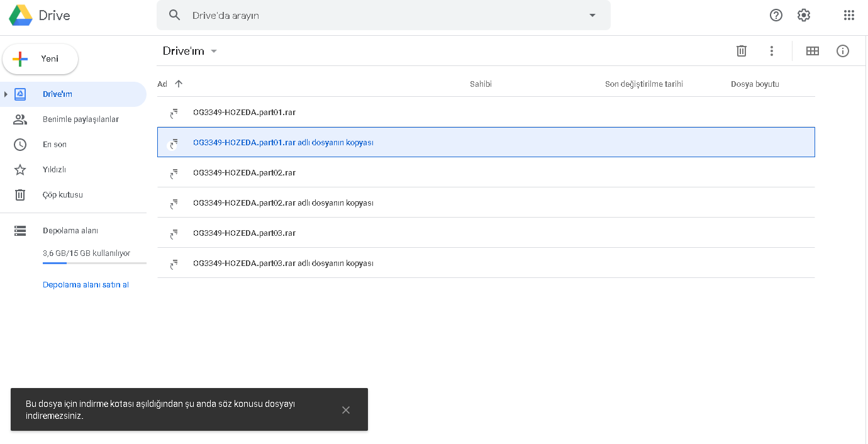Expand the Drive'ım tree arrow

coord(6,94)
